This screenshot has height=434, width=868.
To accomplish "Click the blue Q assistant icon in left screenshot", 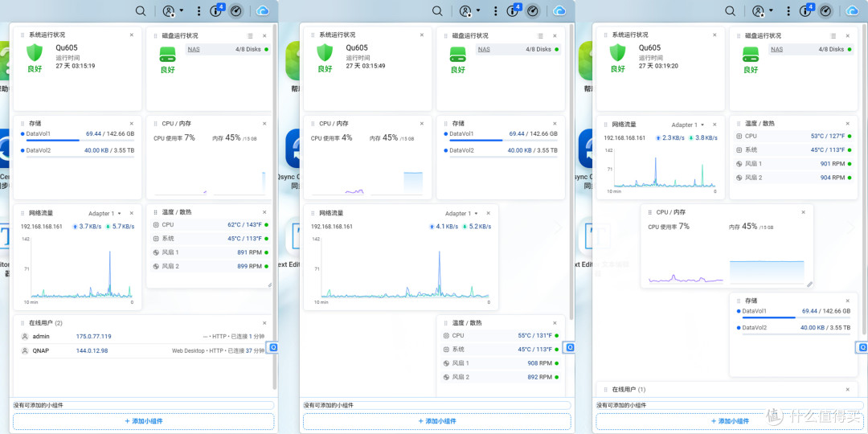I will (273, 347).
